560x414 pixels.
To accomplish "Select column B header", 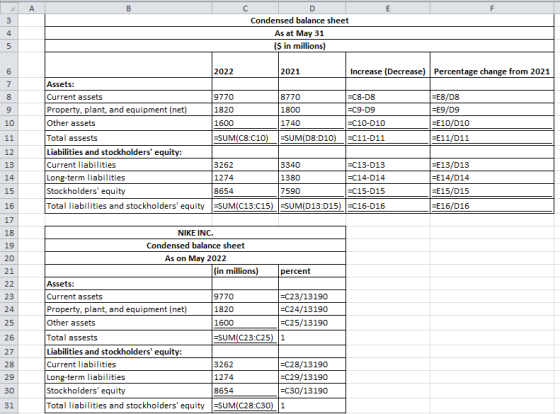I will 129,8.
